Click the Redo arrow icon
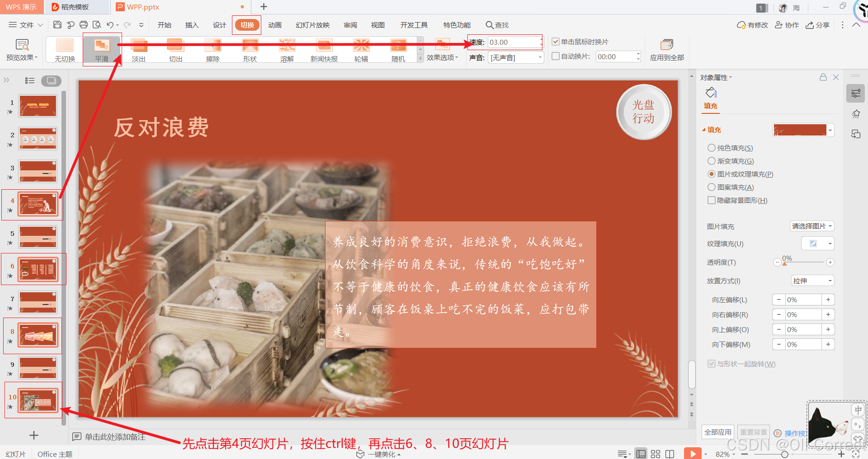The width and height of the screenshot is (868, 459). tap(127, 25)
